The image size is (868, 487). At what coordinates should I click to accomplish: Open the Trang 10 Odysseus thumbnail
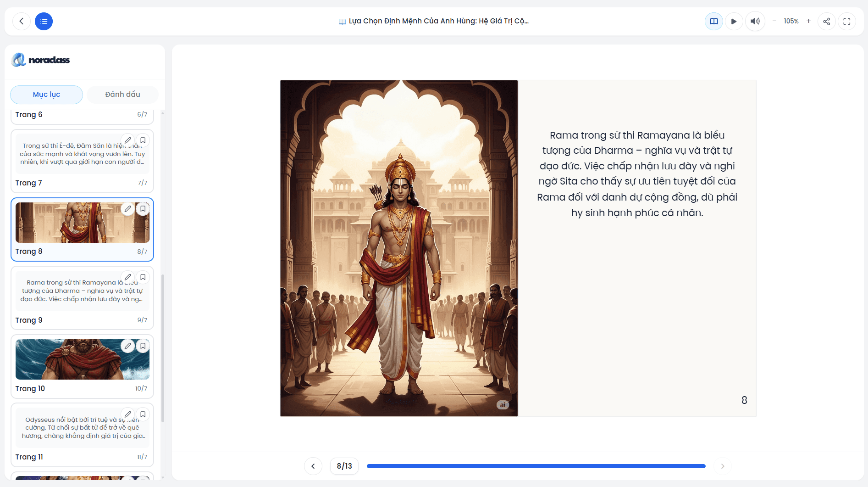click(x=83, y=359)
